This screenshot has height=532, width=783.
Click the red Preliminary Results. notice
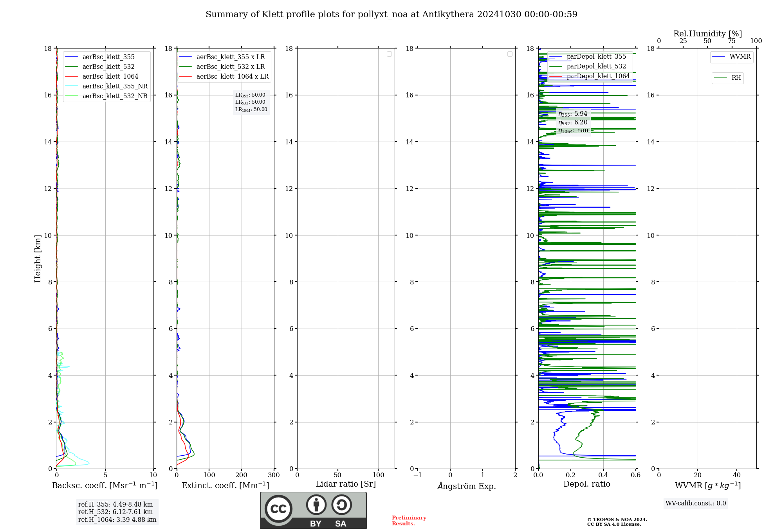coord(409,521)
